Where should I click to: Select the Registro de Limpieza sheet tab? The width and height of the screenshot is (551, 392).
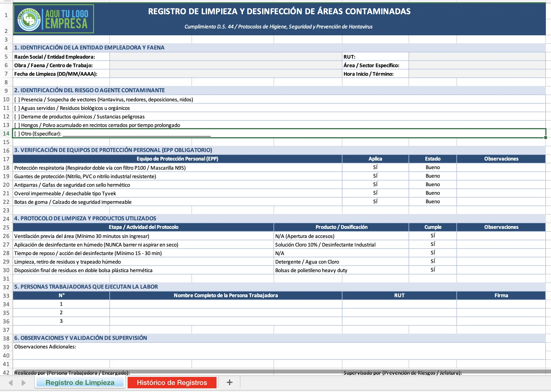tap(80, 382)
